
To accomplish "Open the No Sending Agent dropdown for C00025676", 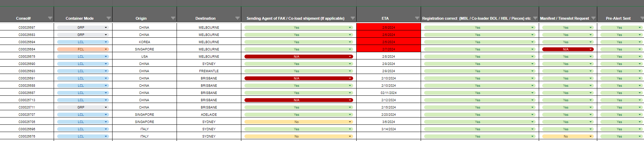I will click(299, 136).
